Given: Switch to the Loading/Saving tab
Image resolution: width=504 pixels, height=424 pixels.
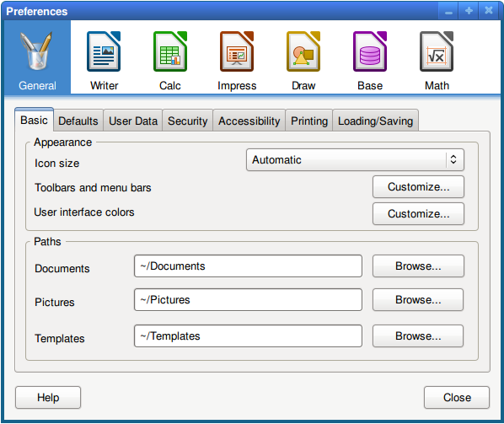Looking at the screenshot, I should (x=375, y=121).
